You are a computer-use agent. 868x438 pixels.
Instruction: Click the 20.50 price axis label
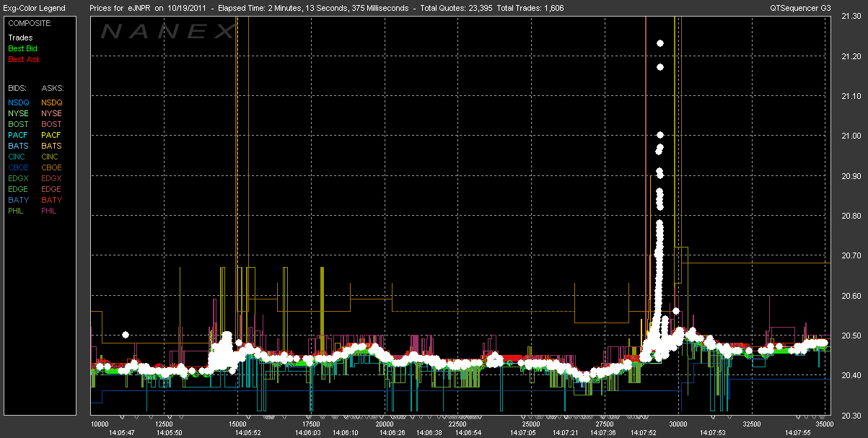851,336
